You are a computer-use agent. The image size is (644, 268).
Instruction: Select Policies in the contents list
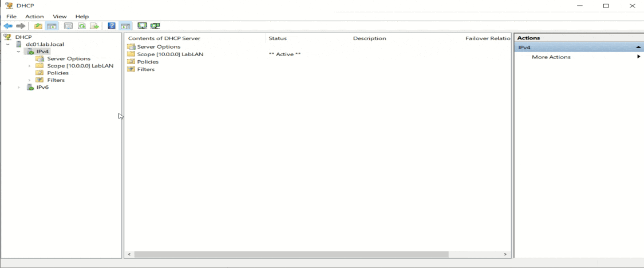[148, 62]
